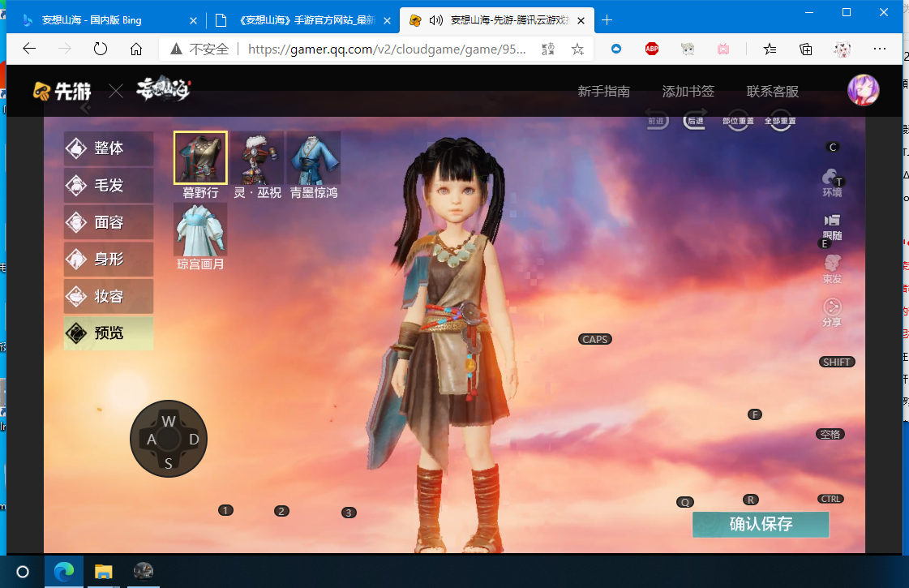The height and width of the screenshot is (588, 909).
Task: Click the ABP Adblock Plus extension icon
Action: [652, 49]
